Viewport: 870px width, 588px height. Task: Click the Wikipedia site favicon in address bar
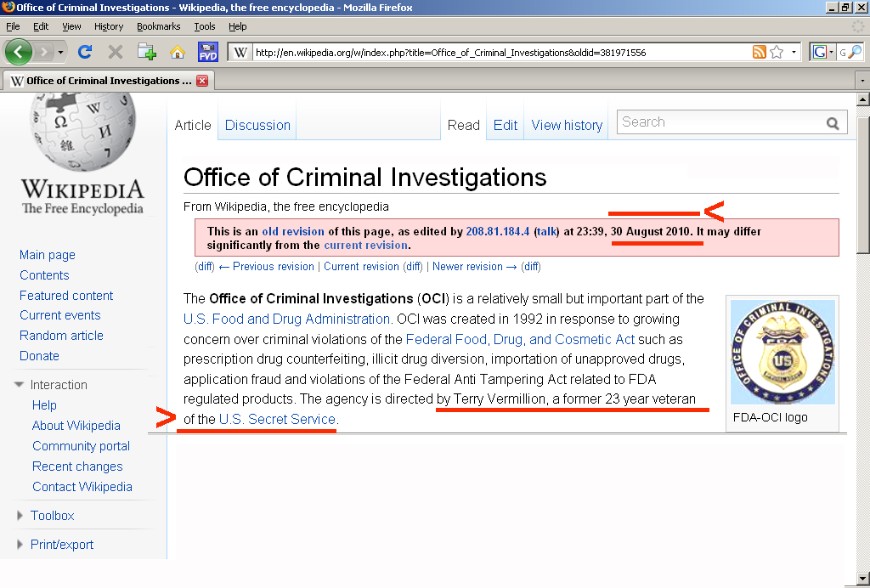point(240,53)
